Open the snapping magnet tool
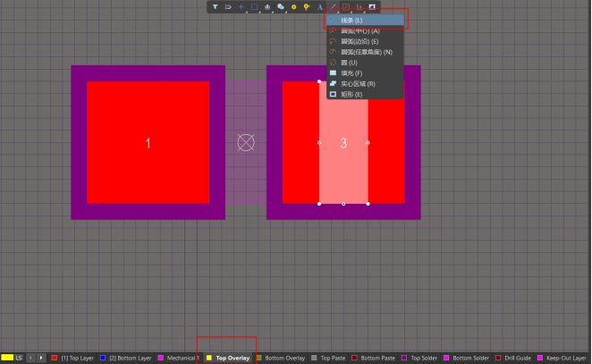 pos(228,7)
